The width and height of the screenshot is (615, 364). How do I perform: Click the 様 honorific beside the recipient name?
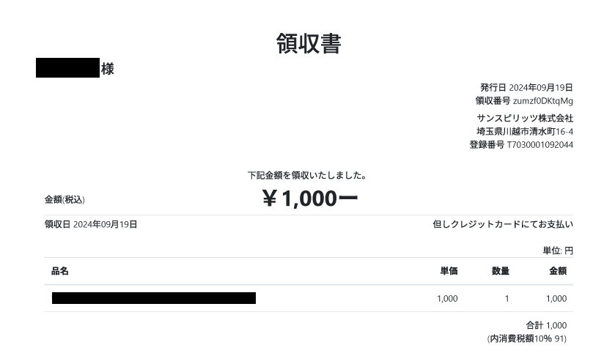108,70
